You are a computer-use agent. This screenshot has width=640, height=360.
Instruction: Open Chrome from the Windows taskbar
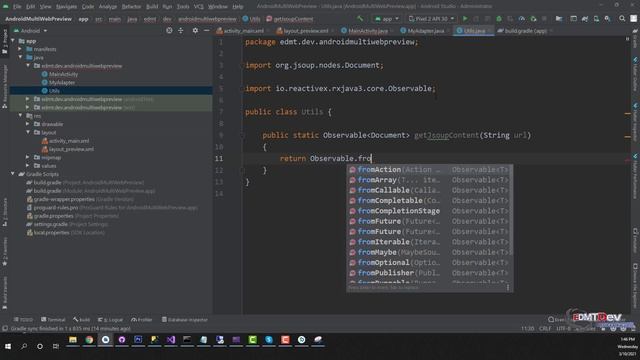click(89, 340)
